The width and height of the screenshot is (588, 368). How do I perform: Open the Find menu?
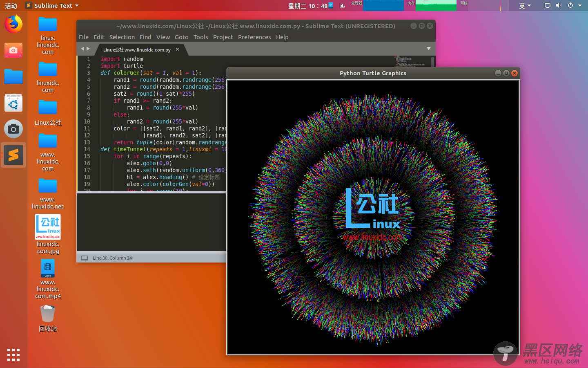145,37
